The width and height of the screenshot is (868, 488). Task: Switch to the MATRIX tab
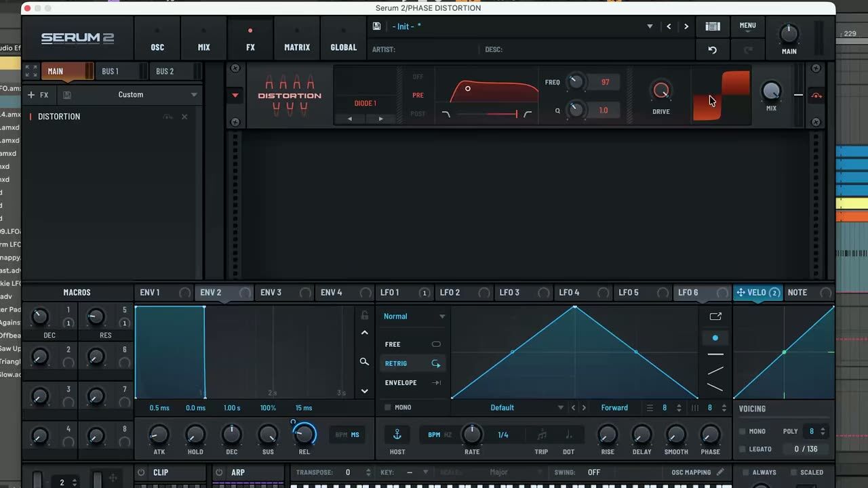click(x=297, y=39)
